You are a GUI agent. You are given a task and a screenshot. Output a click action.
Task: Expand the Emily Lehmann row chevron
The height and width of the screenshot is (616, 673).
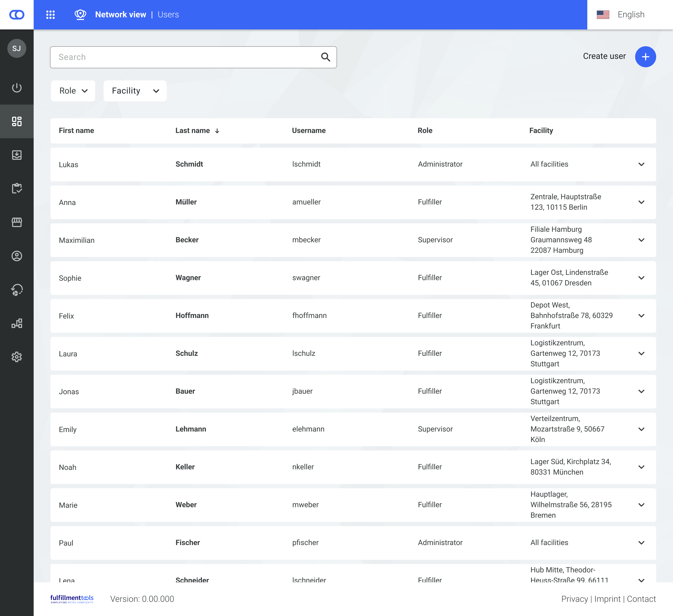pyautogui.click(x=641, y=429)
